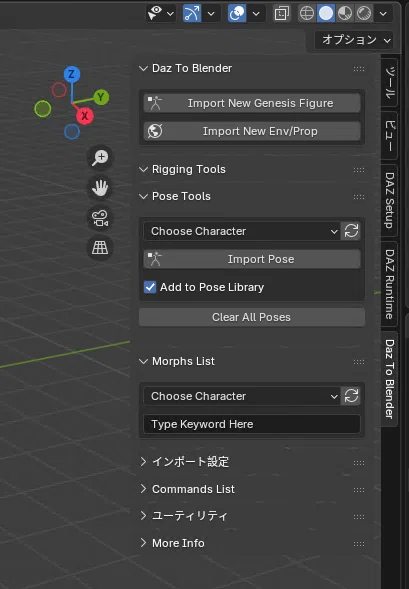
Task: Select the Daz To Blender sidebar tab
Action: click(389, 379)
